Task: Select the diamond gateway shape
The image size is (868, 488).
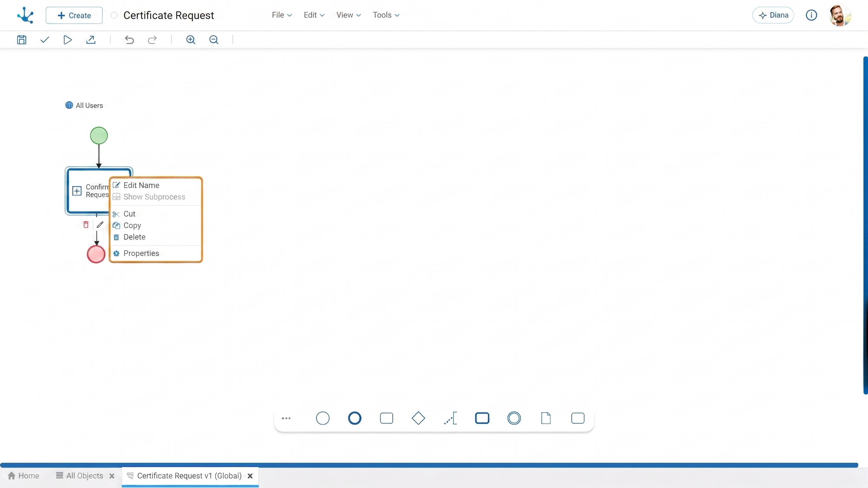Action: pyautogui.click(x=418, y=418)
